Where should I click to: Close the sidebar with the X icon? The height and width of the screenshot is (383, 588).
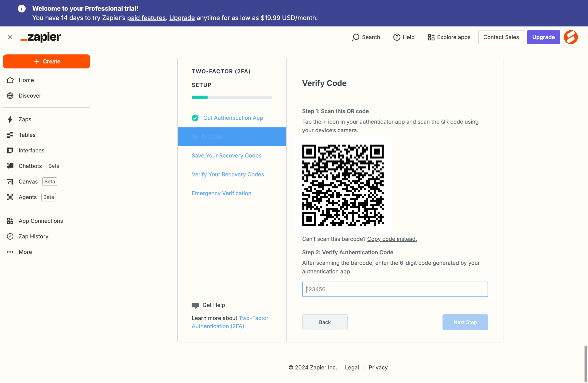click(x=10, y=37)
